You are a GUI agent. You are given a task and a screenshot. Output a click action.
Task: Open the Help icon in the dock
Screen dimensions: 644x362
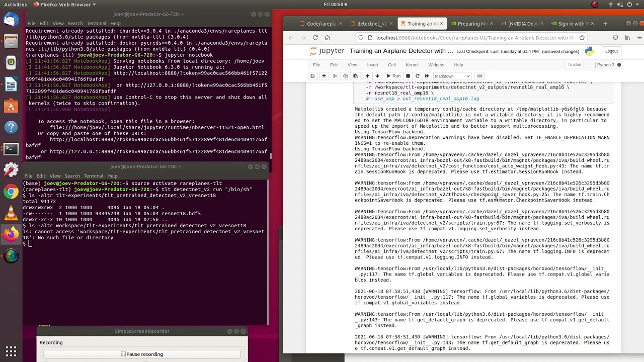(11, 127)
